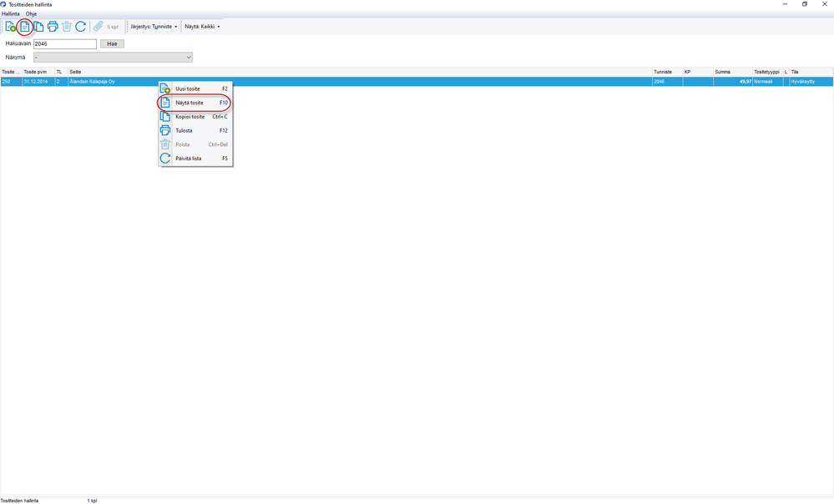834x504 pixels.
Task: Open the Näytä: Kaikki filter dropdown
Action: tap(202, 27)
